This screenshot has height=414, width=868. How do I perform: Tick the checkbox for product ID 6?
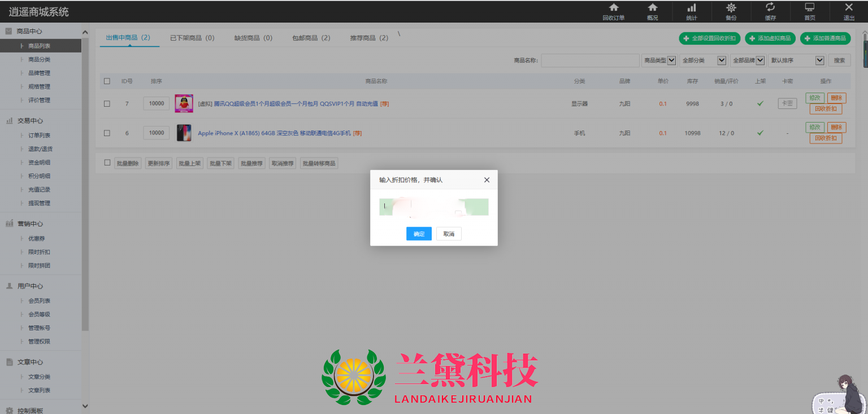coord(107,133)
